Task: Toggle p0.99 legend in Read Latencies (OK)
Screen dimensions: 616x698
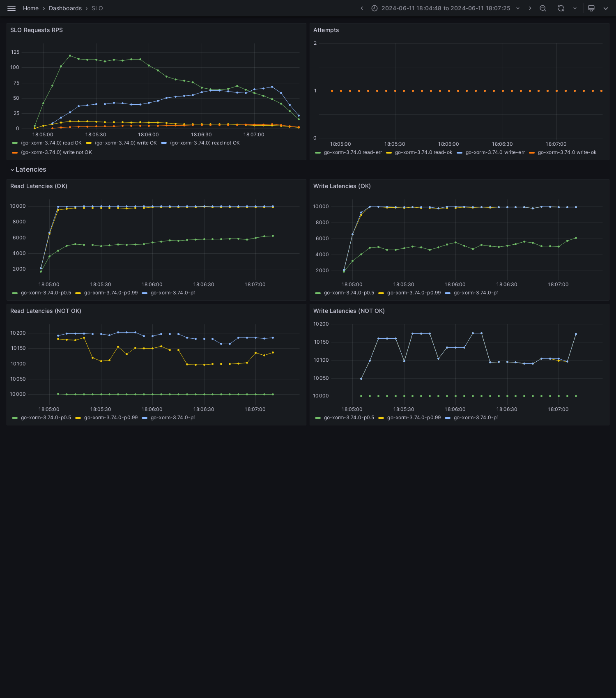Action: coord(111,293)
